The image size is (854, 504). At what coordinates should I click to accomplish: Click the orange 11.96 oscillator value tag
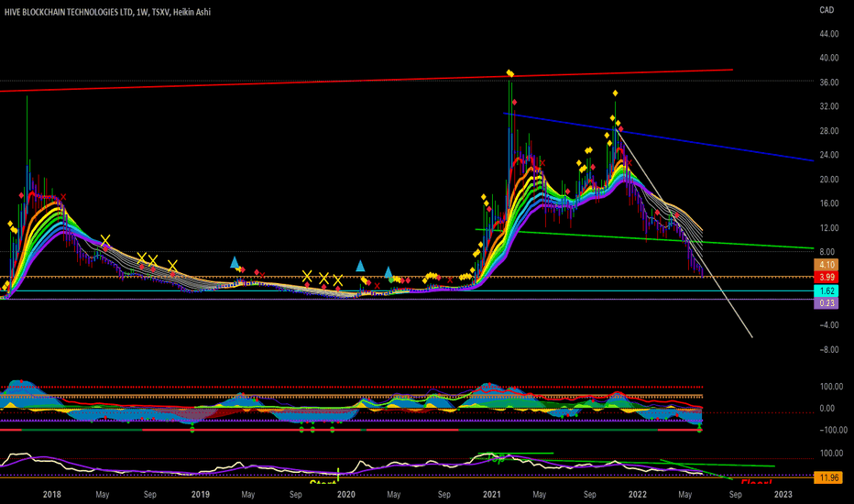click(827, 477)
